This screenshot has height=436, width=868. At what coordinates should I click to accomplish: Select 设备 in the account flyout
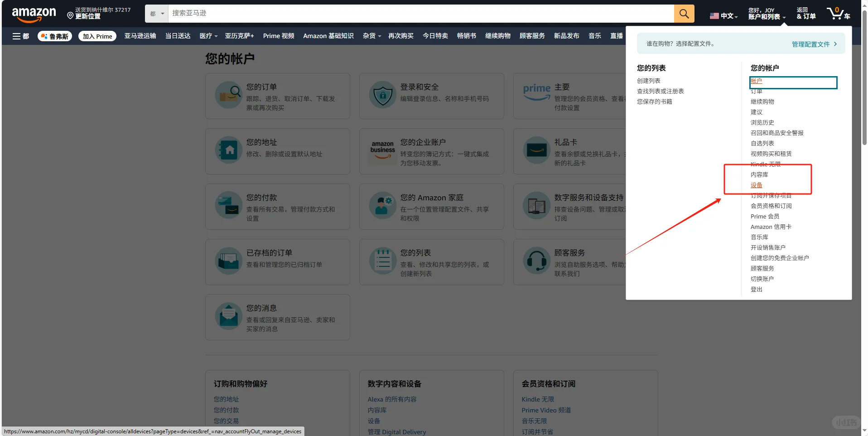click(757, 185)
